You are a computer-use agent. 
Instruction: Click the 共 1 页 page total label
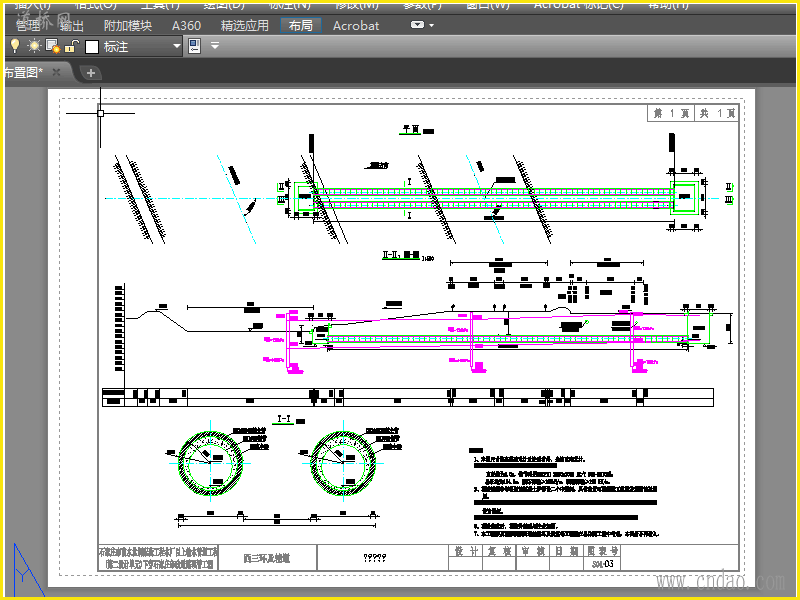(717, 113)
